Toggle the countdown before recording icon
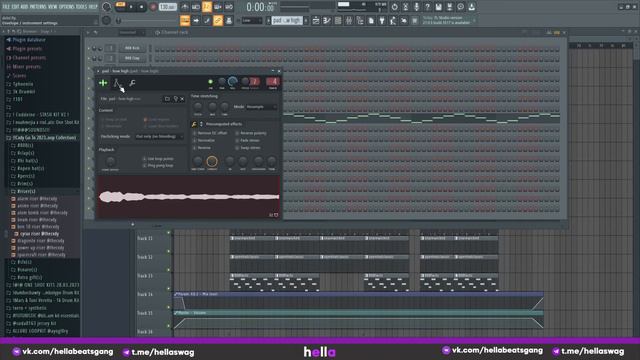This screenshot has height=360, width=640. point(207,7)
